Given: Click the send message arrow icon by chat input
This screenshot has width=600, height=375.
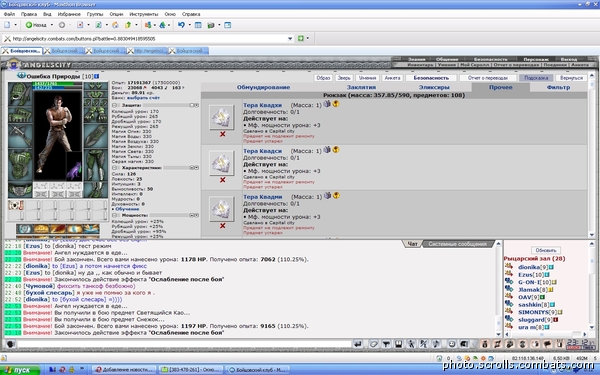Looking at the screenshot, I should [358, 344].
